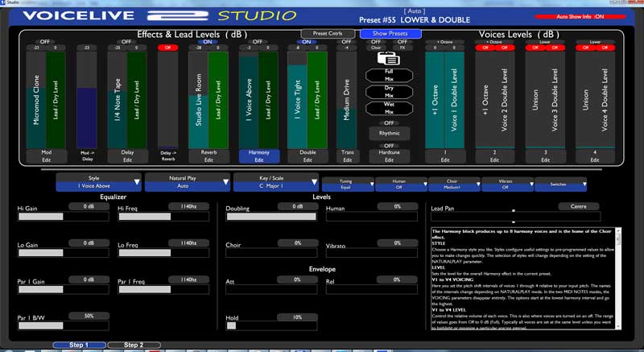Click the Preset Cntrls button
The width and height of the screenshot is (644, 352).
click(328, 34)
